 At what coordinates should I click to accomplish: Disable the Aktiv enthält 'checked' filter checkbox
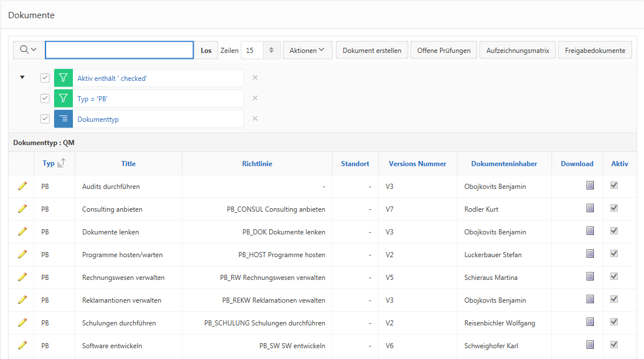pyautogui.click(x=45, y=78)
